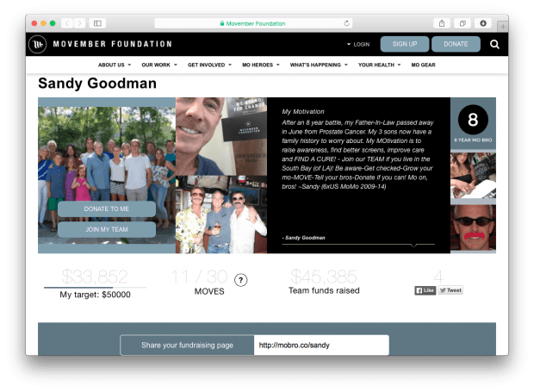Open site search with the magnifier icon
The width and height of the screenshot is (534, 392).
(494, 45)
